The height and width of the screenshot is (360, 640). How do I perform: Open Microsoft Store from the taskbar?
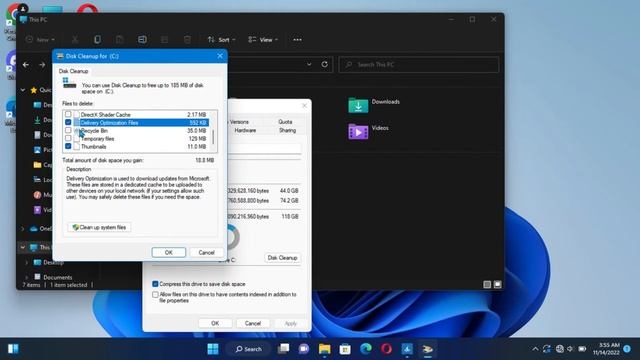pyautogui.click(x=345, y=349)
